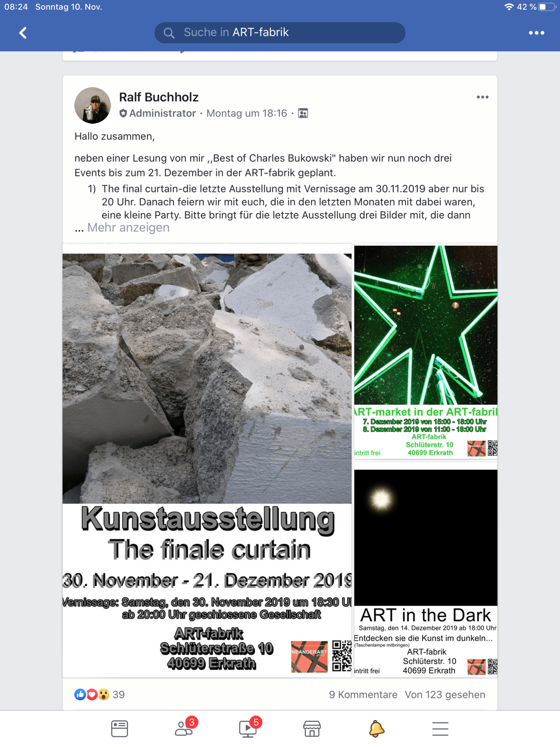Tap the search field Suche in ART-fabrik

click(x=280, y=33)
